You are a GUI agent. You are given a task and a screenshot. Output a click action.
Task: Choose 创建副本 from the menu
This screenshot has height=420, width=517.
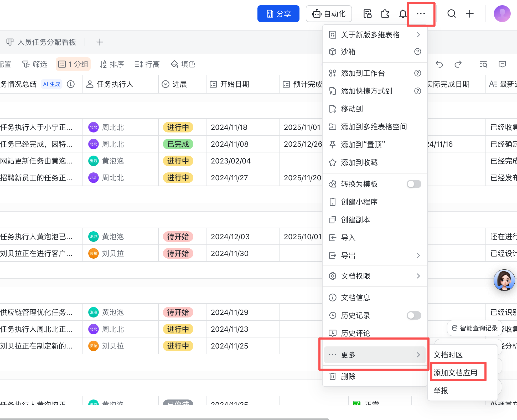(x=355, y=220)
